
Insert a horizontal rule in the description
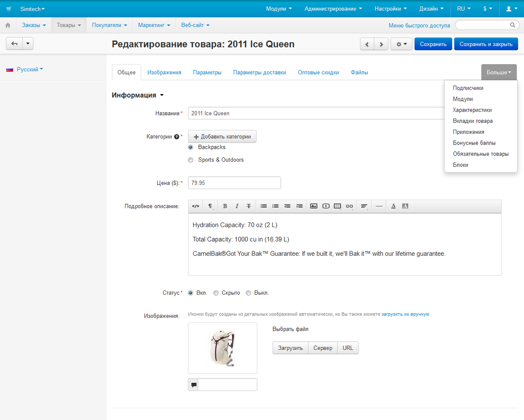coord(379,206)
